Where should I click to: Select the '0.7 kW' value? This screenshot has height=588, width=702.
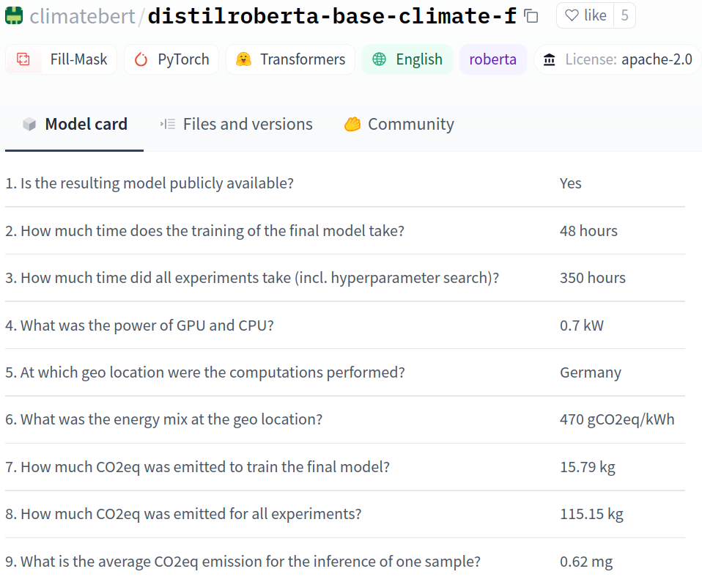pos(582,325)
